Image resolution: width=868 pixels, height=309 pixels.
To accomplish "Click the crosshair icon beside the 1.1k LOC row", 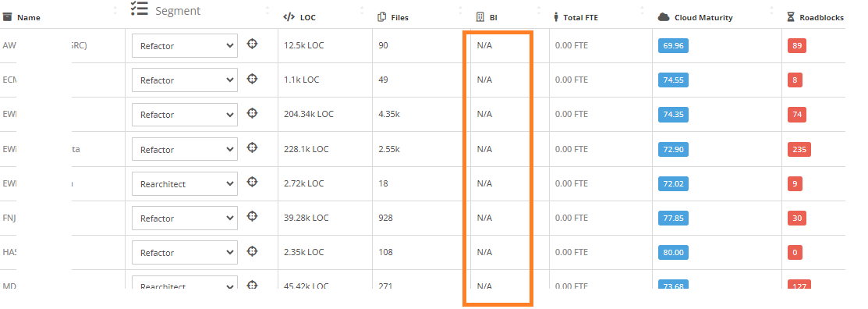I will [252, 79].
